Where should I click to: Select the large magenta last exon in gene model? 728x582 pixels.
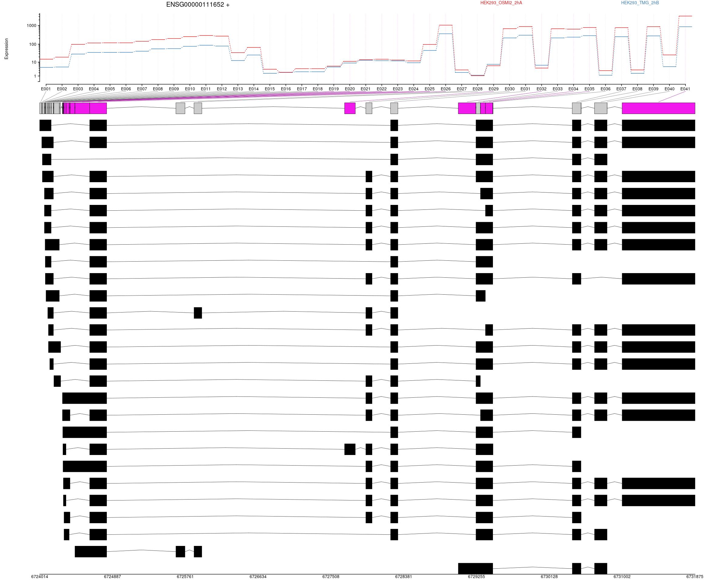tap(659, 108)
